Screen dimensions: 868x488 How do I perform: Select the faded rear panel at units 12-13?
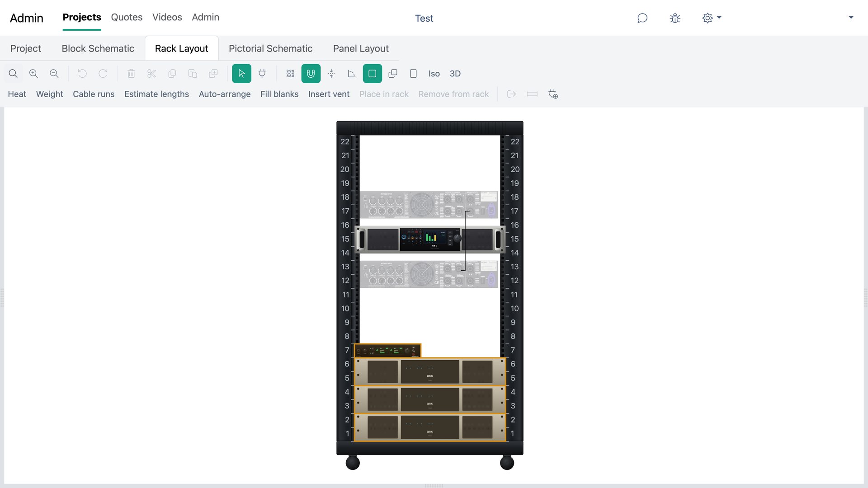pyautogui.click(x=429, y=274)
